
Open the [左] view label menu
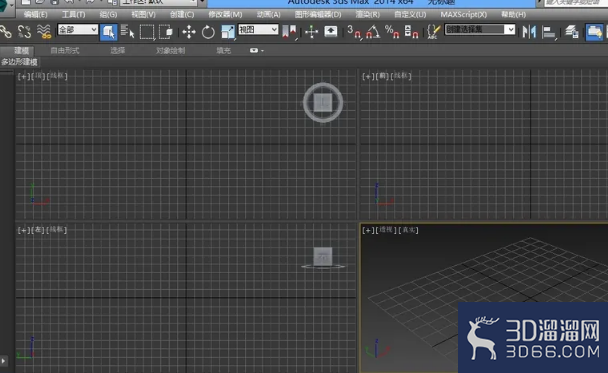tap(38, 230)
